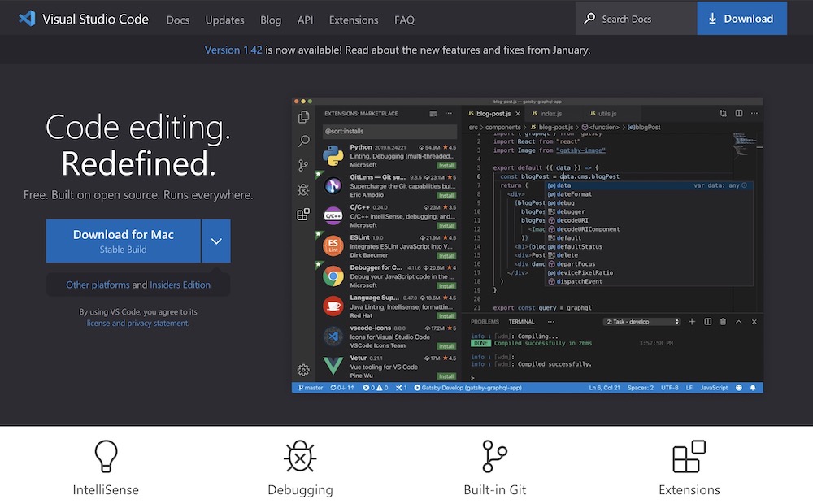Click the GitLens extension icon

(333, 185)
